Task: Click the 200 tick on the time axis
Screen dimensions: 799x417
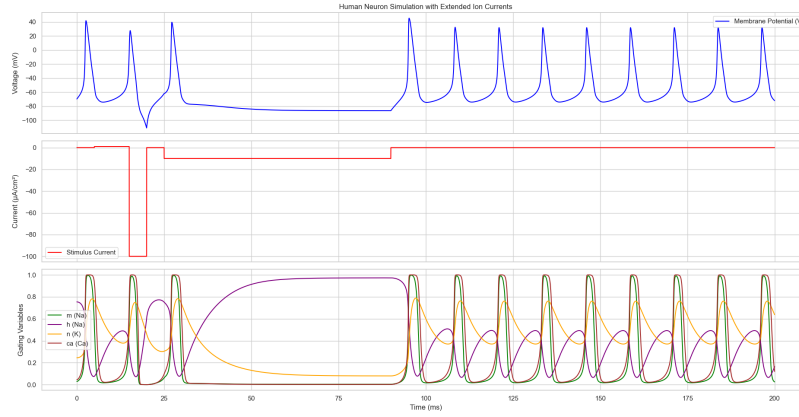Action: (x=775, y=399)
